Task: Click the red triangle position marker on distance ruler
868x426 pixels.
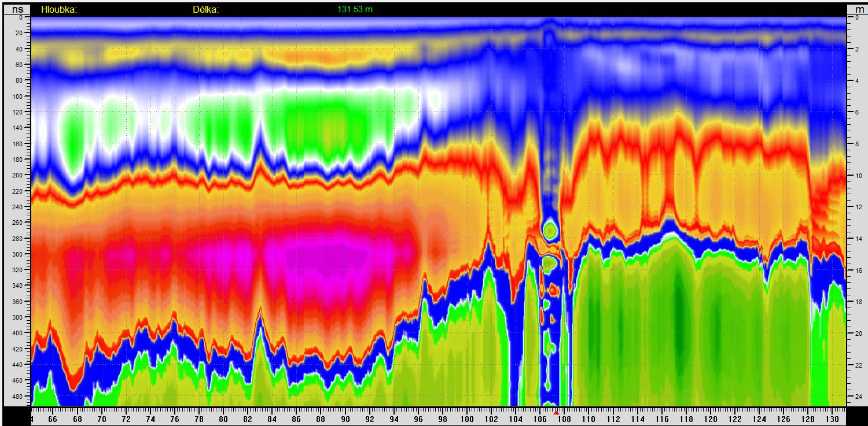Action: click(556, 413)
